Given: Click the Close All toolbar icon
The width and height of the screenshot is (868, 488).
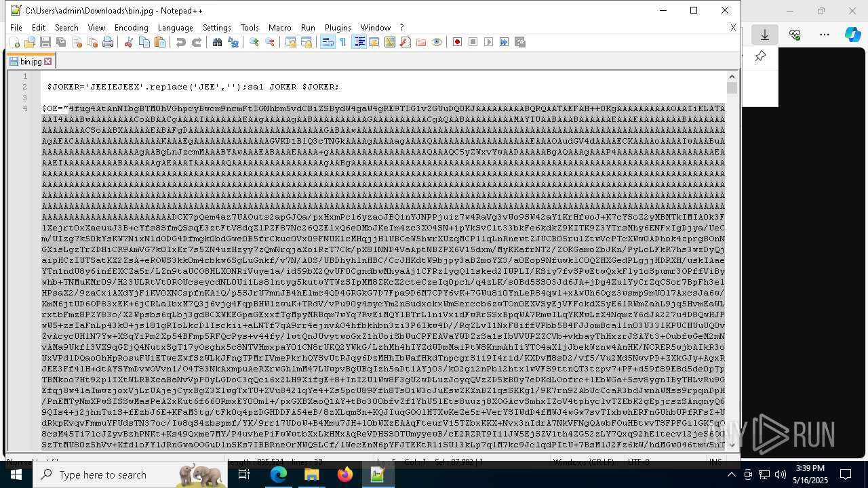Looking at the screenshot, I should coord(92,42).
